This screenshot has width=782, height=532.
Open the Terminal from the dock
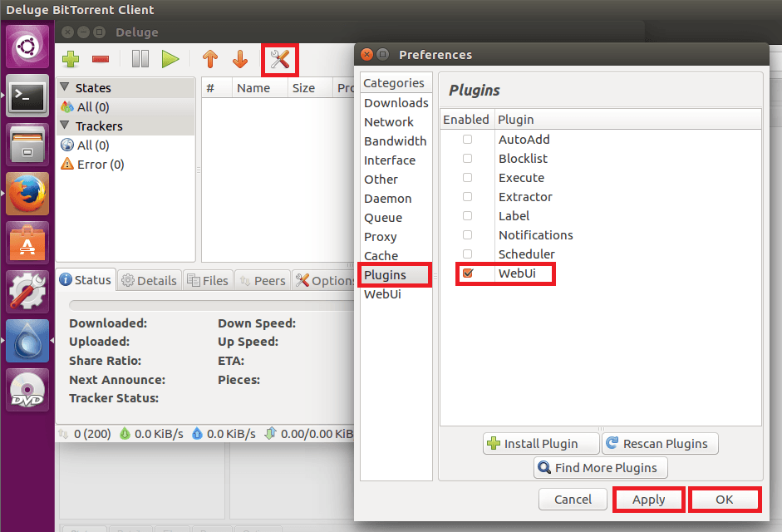pyautogui.click(x=27, y=98)
